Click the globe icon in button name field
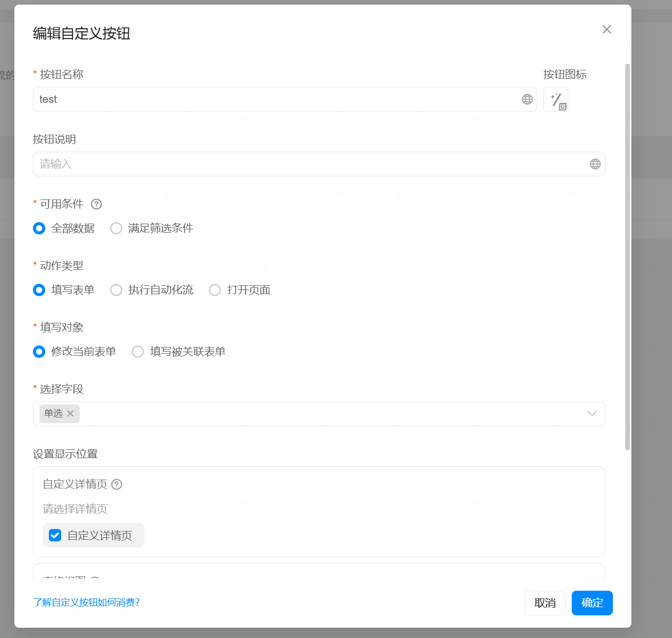Viewport: 672px width, 638px height. (x=527, y=99)
